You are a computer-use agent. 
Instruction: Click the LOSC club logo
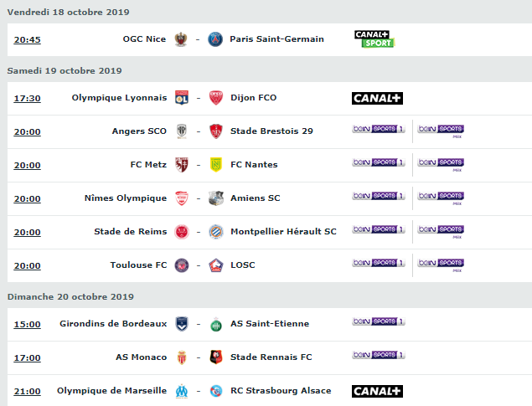(216, 265)
